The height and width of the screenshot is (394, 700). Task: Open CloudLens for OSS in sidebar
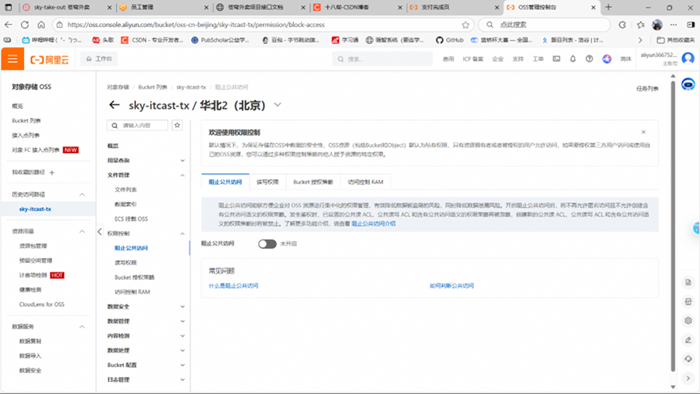coord(42,304)
